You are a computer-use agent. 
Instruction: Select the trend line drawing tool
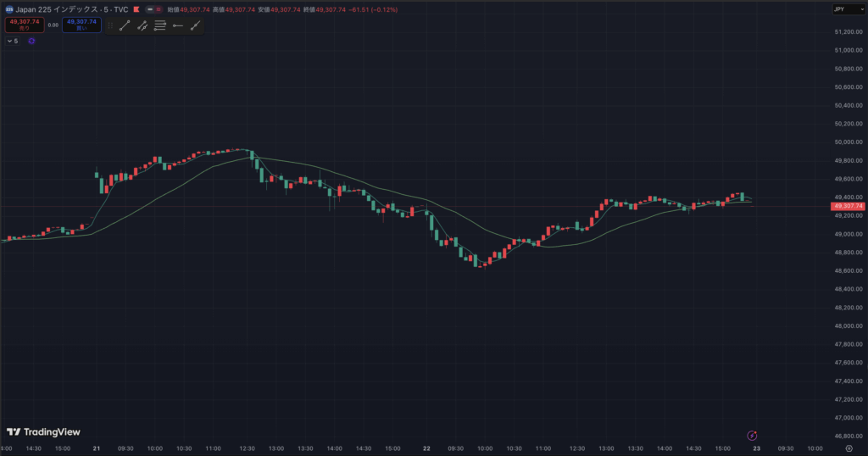pyautogui.click(x=125, y=25)
